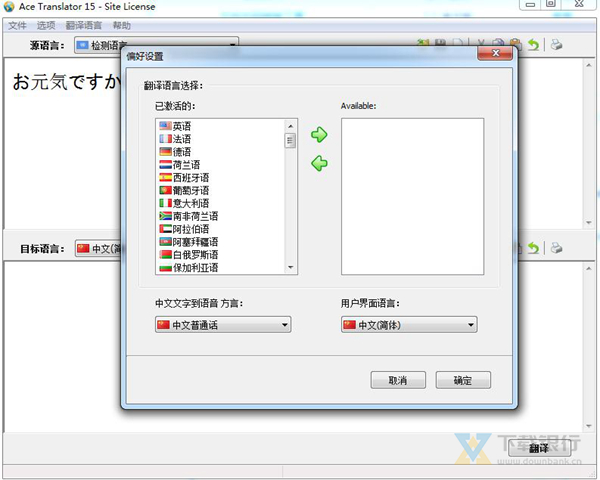This screenshot has width=600, height=480.
Task: Click source text scrollbar down arrow
Action: click(589, 223)
